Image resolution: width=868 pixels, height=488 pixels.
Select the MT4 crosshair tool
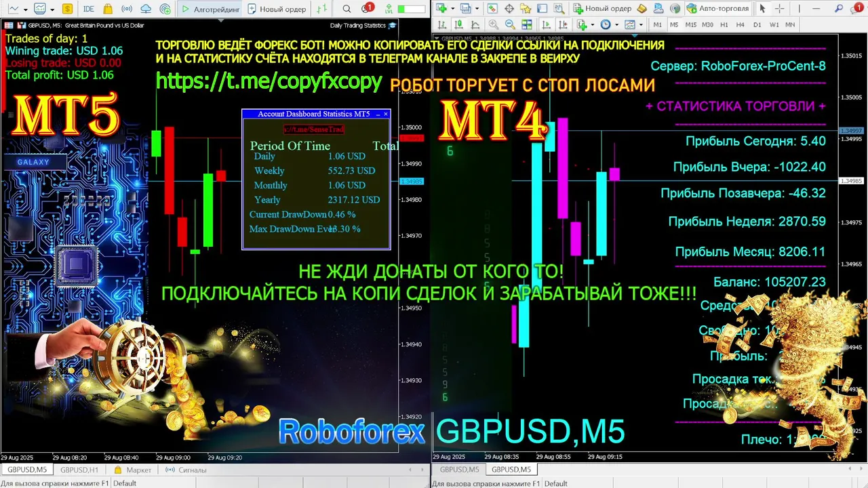(x=779, y=8)
